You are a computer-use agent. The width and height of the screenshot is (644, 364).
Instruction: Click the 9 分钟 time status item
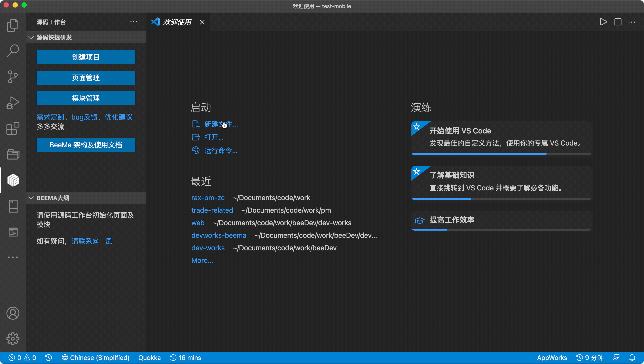click(x=590, y=358)
